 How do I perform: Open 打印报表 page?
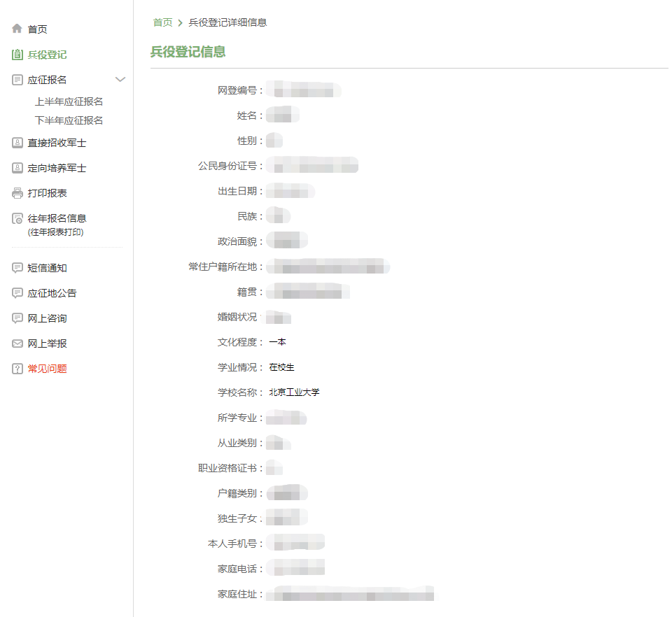[47, 194]
